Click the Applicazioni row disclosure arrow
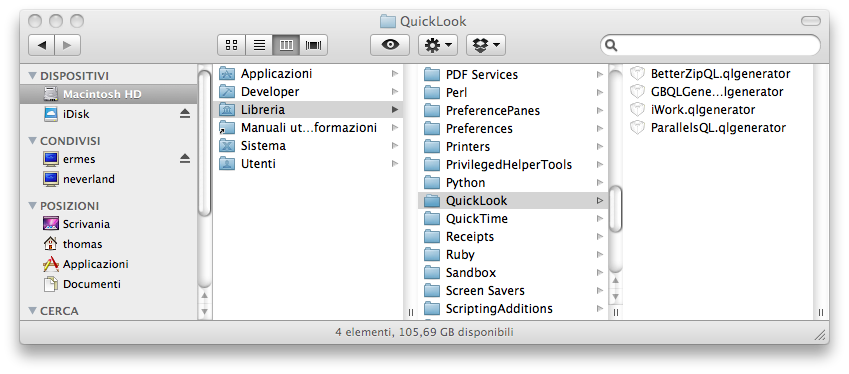Viewport: 849px width, 374px height. click(395, 74)
